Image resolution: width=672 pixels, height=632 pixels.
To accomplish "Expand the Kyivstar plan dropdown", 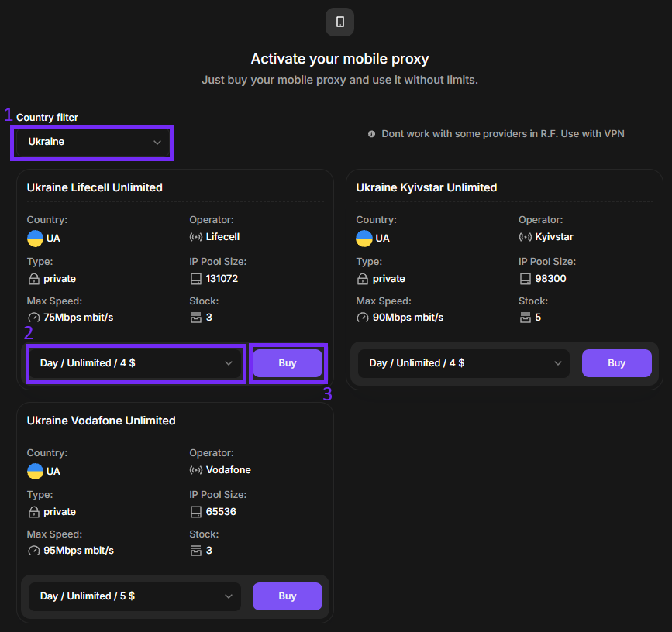I will [x=464, y=363].
